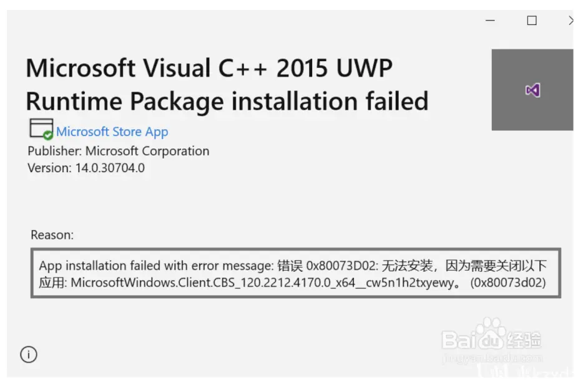
Task: Click the info circle icon
Action: tap(29, 354)
